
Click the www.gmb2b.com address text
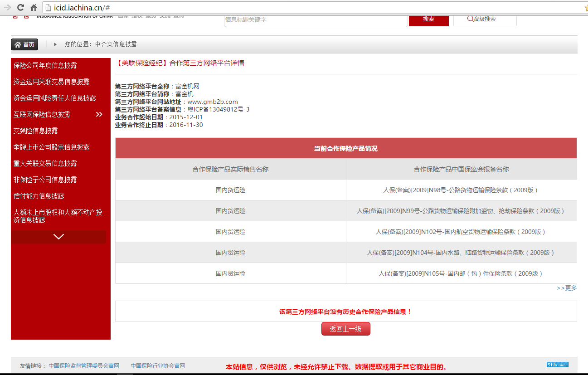coord(213,102)
